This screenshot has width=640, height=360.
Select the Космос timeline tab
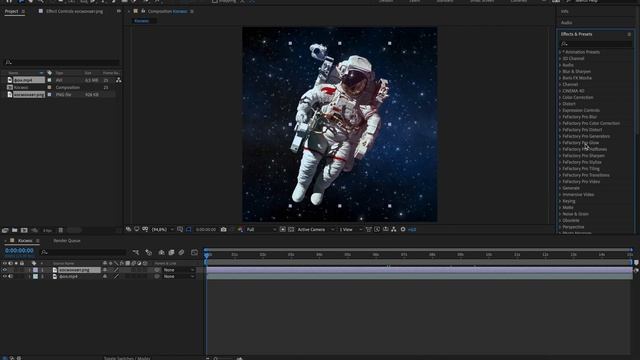pyautogui.click(x=25, y=241)
